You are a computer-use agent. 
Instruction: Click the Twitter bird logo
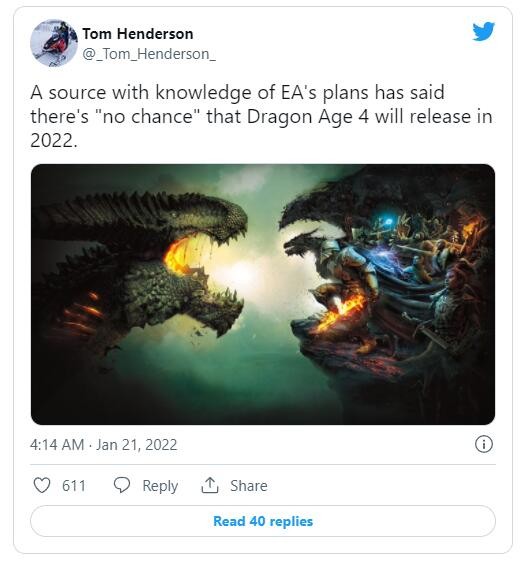tap(484, 31)
